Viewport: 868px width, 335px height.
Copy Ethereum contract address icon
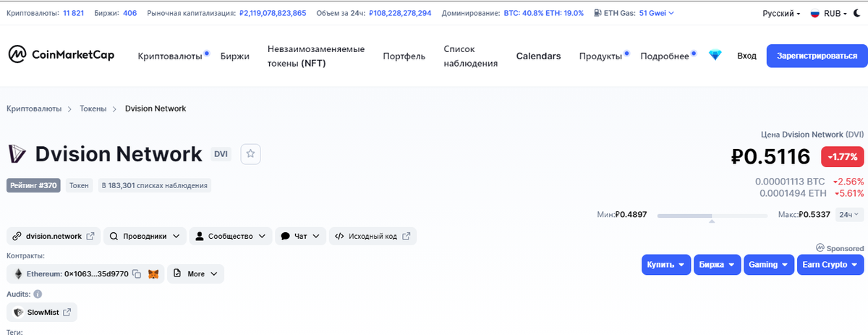[x=136, y=274]
